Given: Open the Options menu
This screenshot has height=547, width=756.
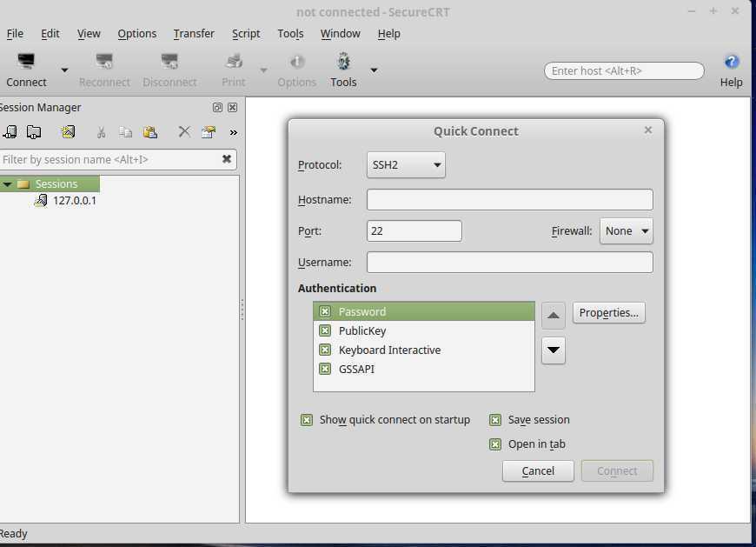Looking at the screenshot, I should (x=137, y=34).
